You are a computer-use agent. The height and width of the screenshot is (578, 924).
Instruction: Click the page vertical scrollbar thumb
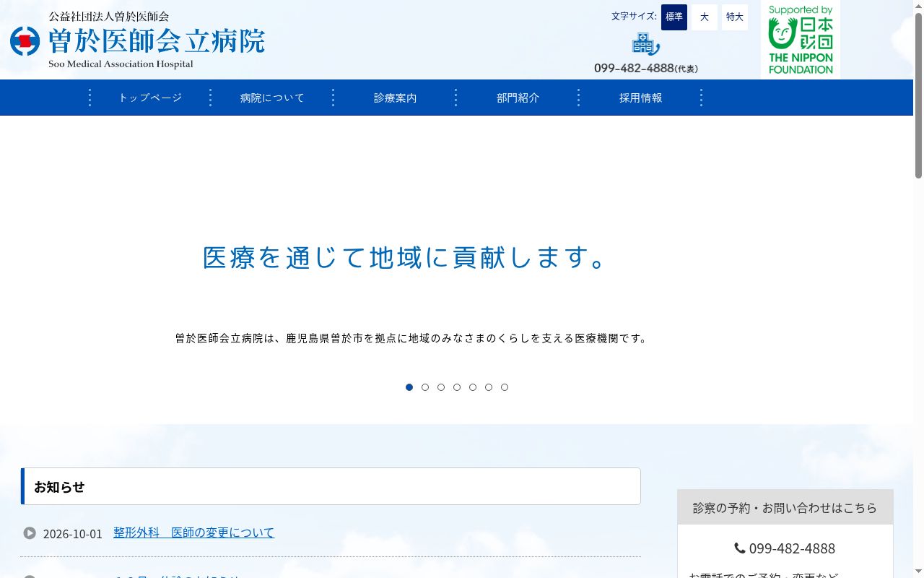(918, 94)
